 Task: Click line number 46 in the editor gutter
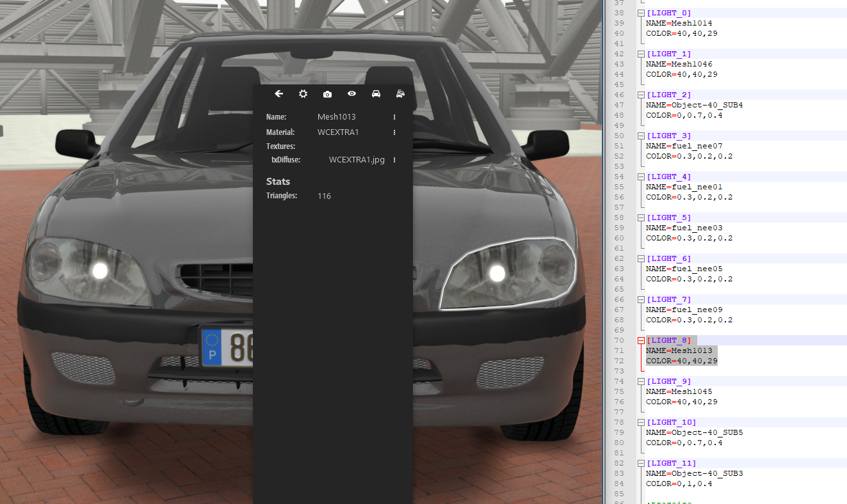(x=618, y=95)
